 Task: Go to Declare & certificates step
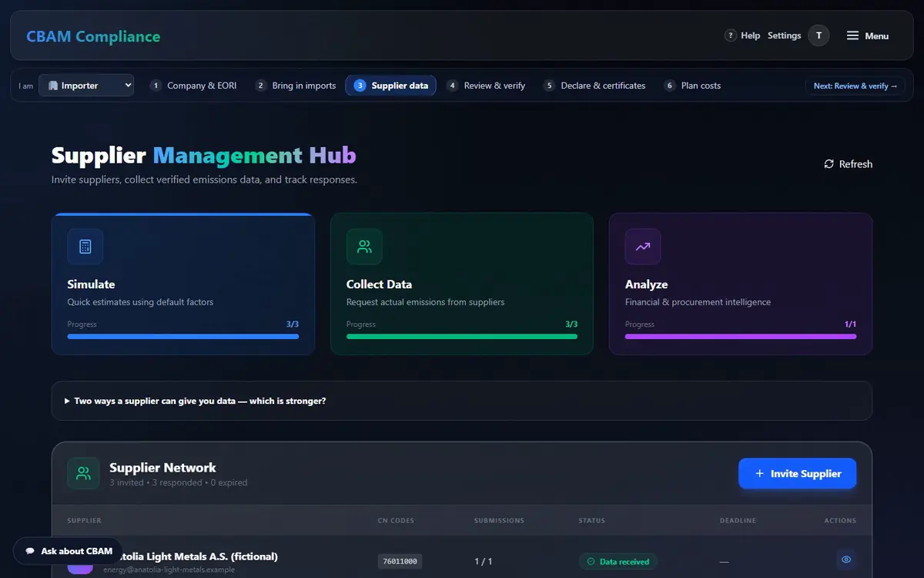[594, 86]
